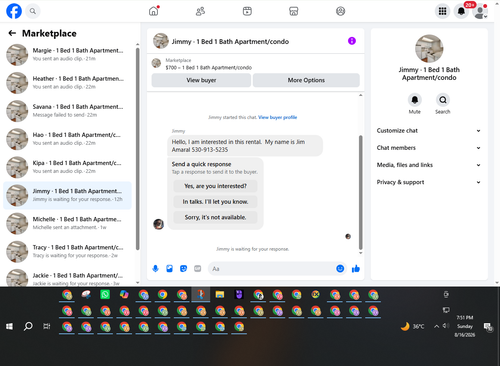
Task: Send "Sorry, it's not available." response
Action: (x=215, y=217)
